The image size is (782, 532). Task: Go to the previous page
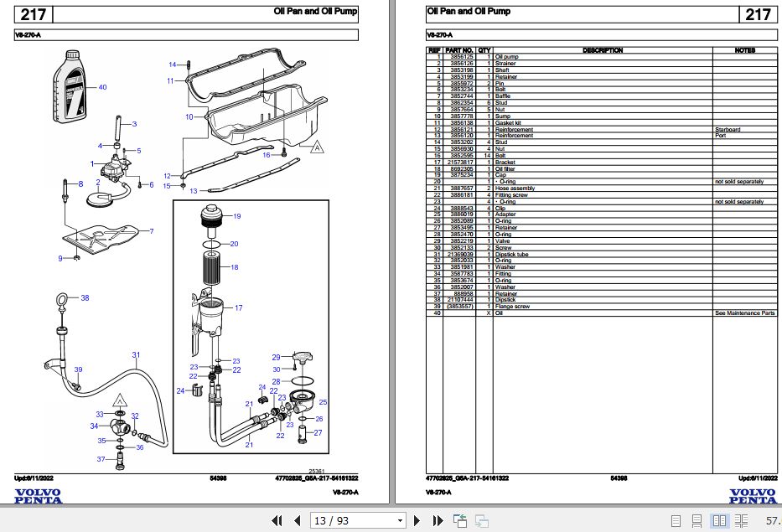pos(298,521)
